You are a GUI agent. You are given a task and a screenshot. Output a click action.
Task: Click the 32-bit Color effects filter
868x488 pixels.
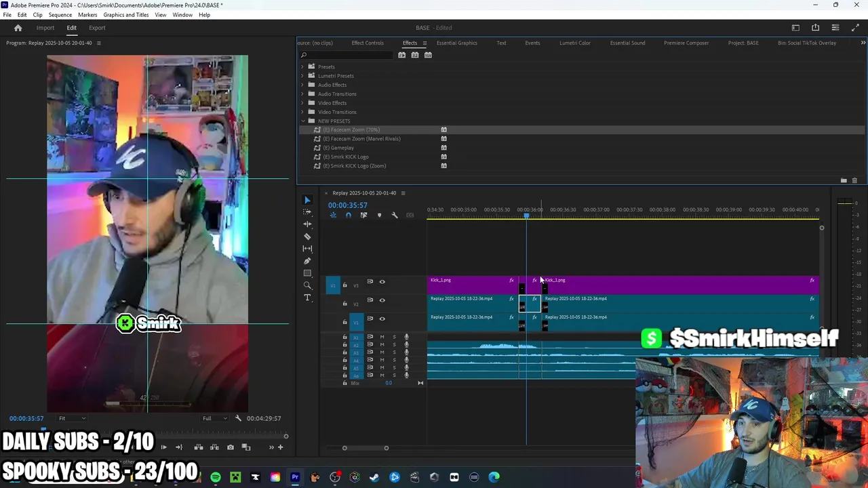click(415, 55)
